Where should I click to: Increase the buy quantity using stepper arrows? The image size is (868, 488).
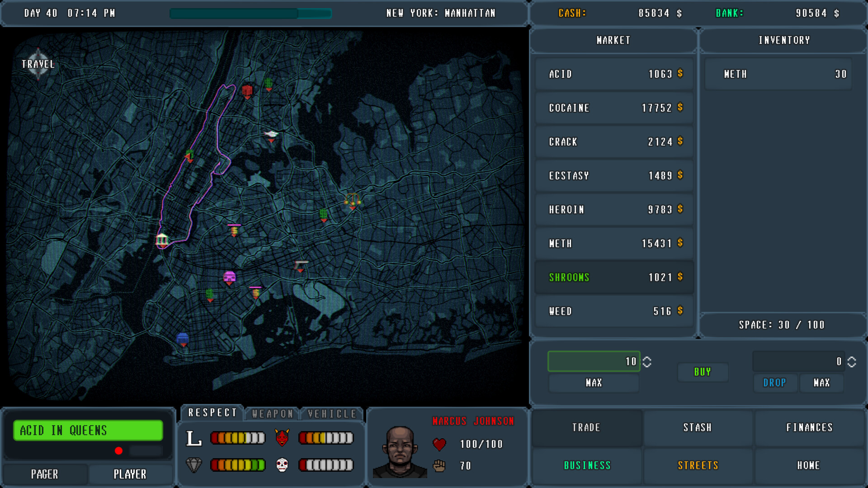pos(647,361)
